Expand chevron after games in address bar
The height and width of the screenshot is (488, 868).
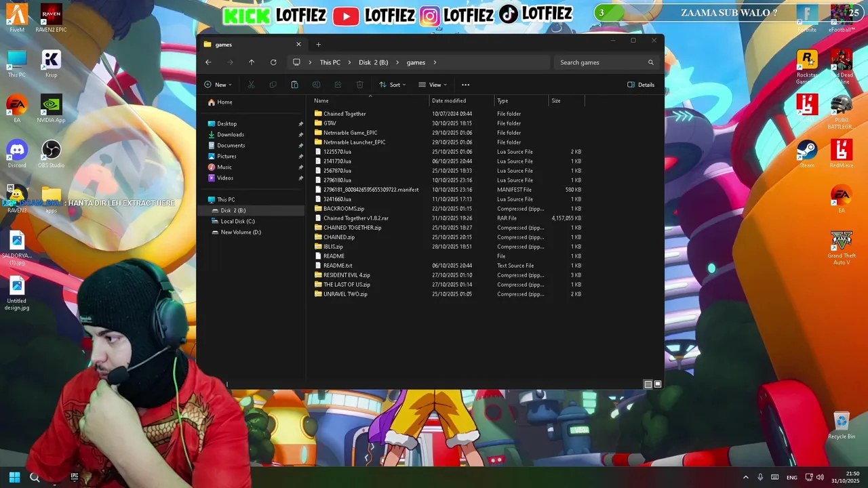435,62
